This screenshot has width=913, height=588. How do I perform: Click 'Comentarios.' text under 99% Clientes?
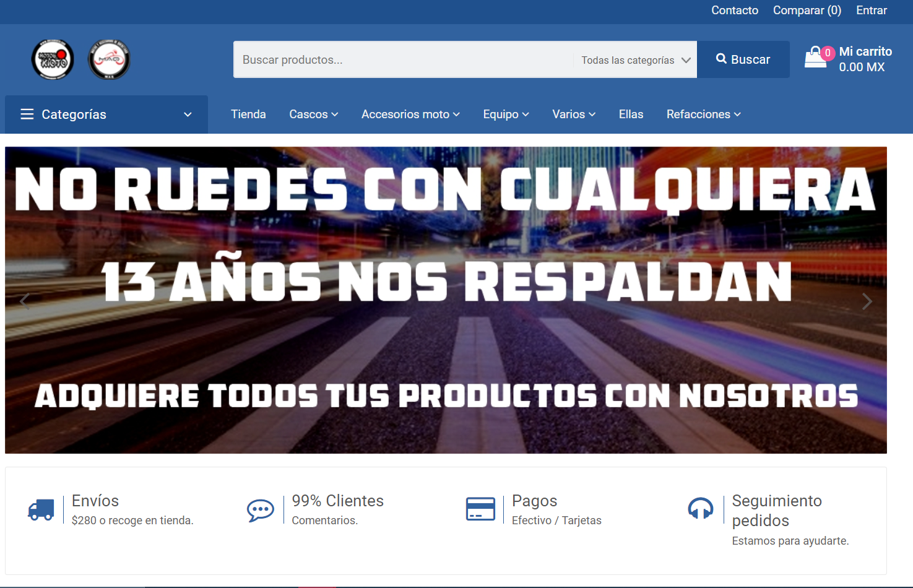point(325,521)
